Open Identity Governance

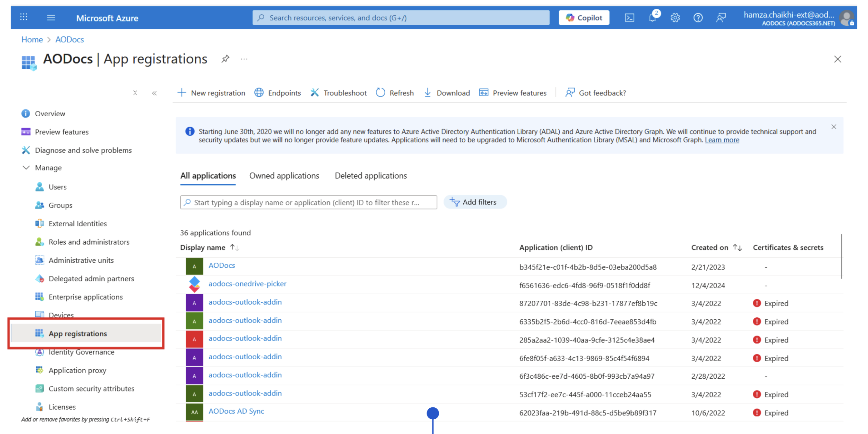81,352
